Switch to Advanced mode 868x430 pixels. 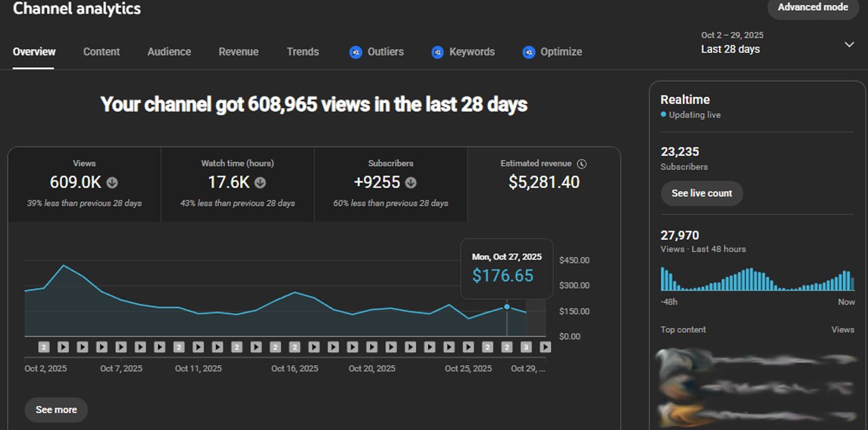pyautogui.click(x=812, y=7)
